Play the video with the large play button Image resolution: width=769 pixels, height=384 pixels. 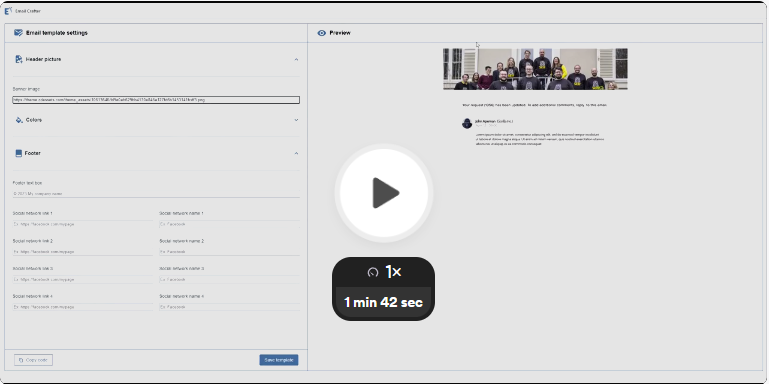(384, 193)
